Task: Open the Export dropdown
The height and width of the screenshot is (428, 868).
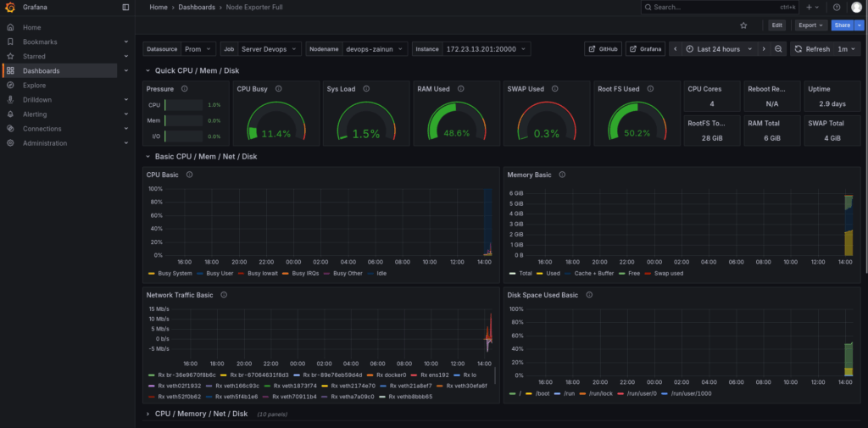Action: pyautogui.click(x=810, y=25)
